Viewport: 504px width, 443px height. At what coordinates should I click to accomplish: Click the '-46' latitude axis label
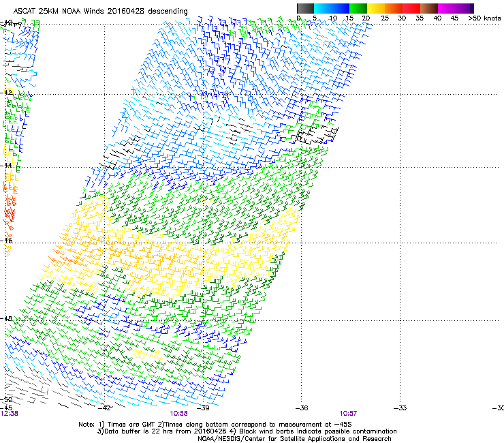pyautogui.click(x=6, y=241)
